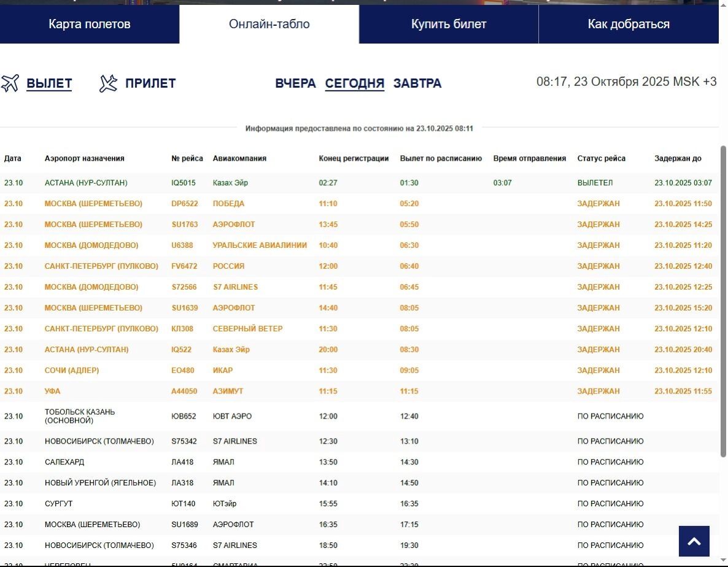Click the arrival airplane icon

pyautogui.click(x=108, y=83)
